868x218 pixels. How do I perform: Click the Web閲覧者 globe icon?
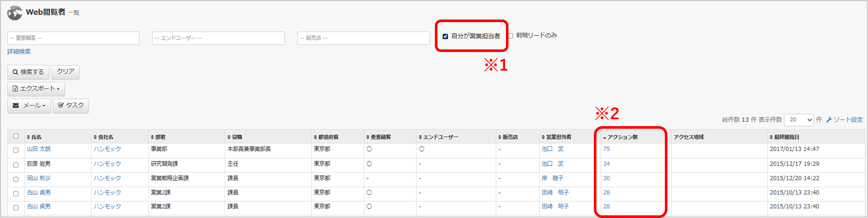point(15,13)
